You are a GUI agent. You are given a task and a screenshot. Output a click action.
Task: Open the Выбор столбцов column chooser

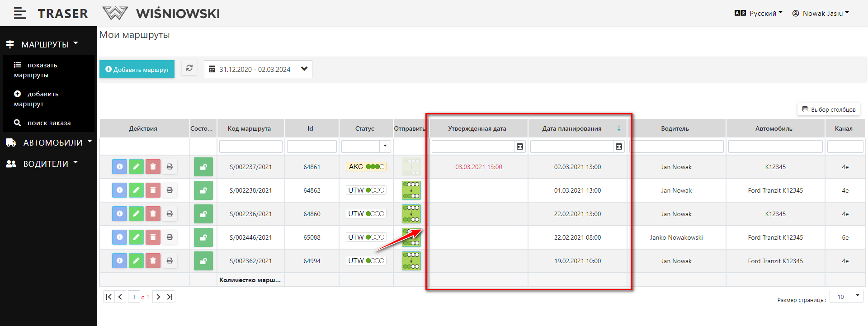(829, 109)
